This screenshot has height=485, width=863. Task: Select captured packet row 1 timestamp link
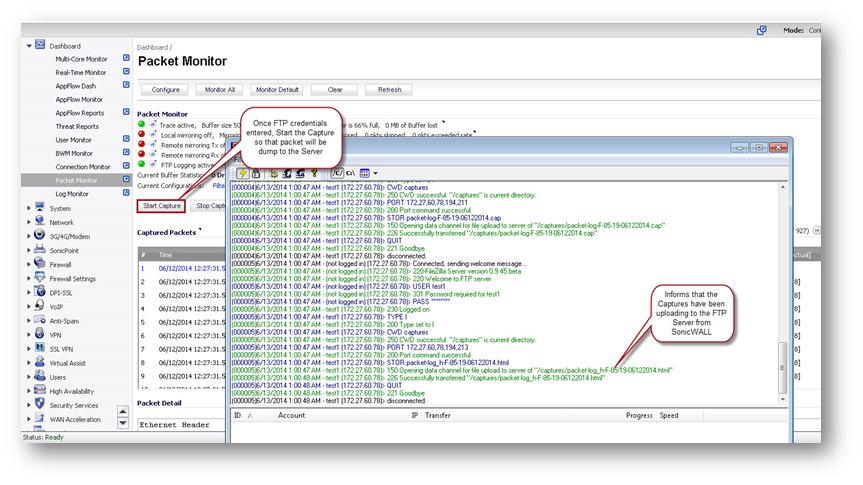click(x=192, y=269)
